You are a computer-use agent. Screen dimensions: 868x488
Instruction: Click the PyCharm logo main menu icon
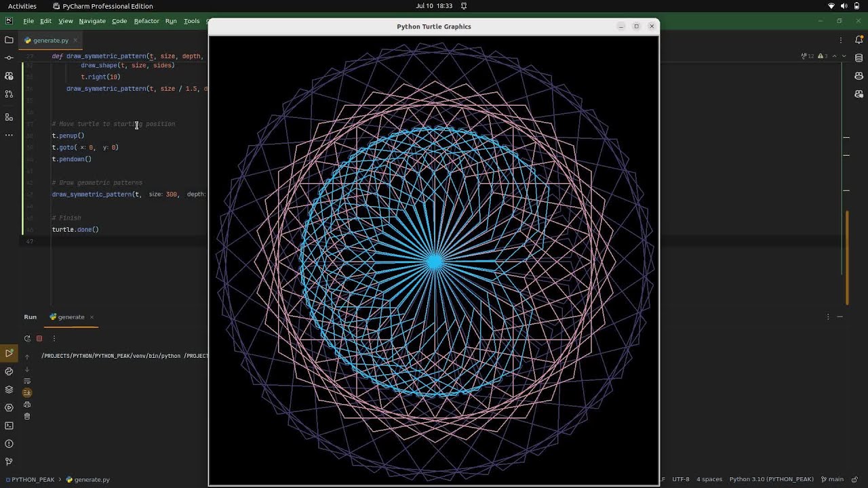(x=9, y=21)
